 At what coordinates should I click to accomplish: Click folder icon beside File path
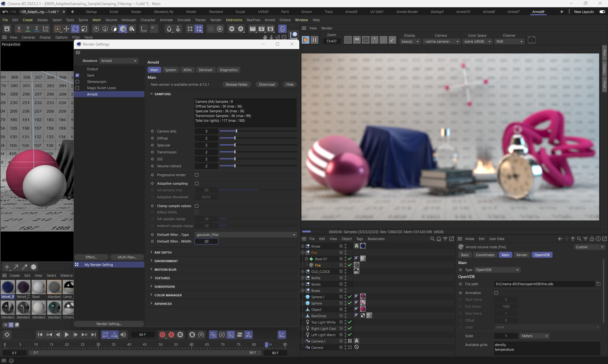598,284
